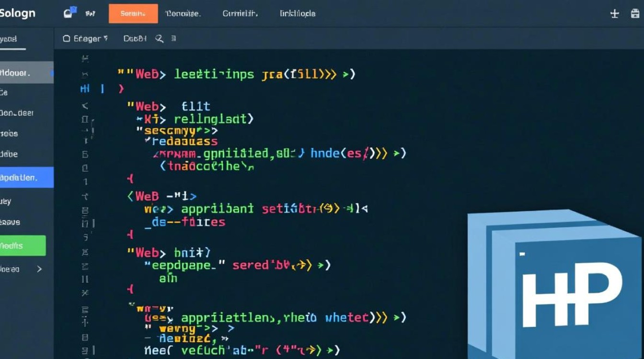Go to the linkliople tab
Viewport: 644px width, 359px height.
(x=298, y=14)
